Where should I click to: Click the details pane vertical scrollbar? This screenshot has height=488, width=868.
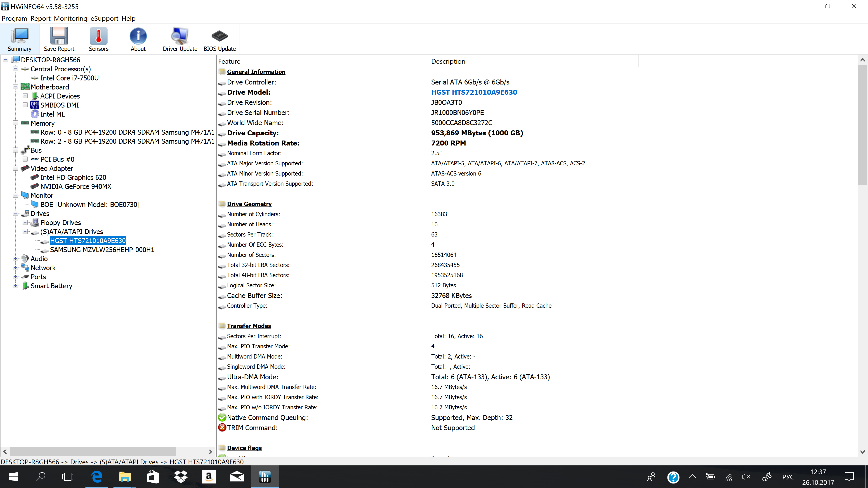862,125
